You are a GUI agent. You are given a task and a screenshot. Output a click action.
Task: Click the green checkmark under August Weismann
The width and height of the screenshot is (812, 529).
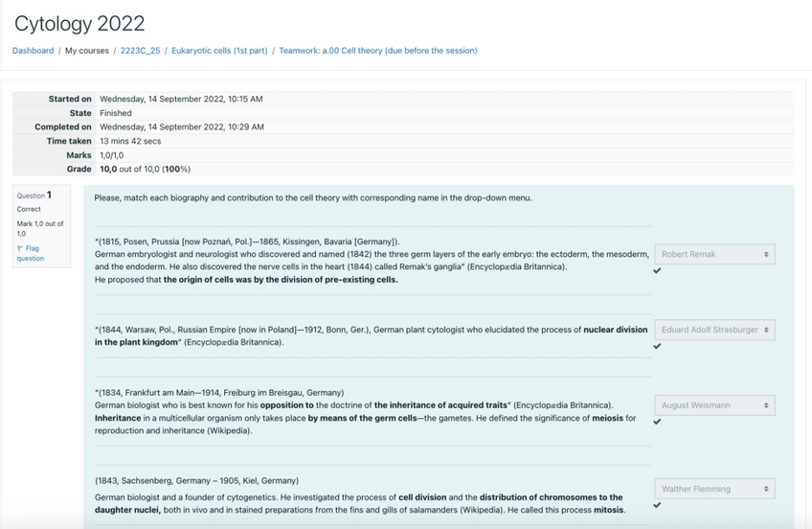pos(657,422)
